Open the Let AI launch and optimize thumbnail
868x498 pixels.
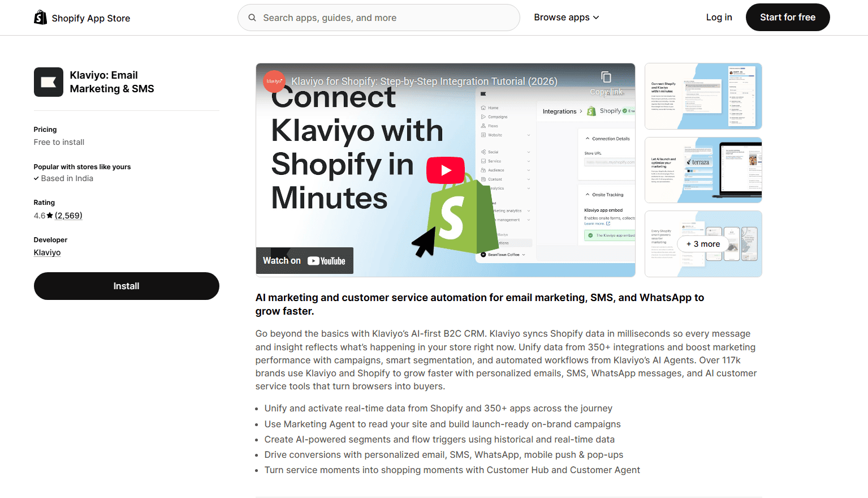coord(703,170)
